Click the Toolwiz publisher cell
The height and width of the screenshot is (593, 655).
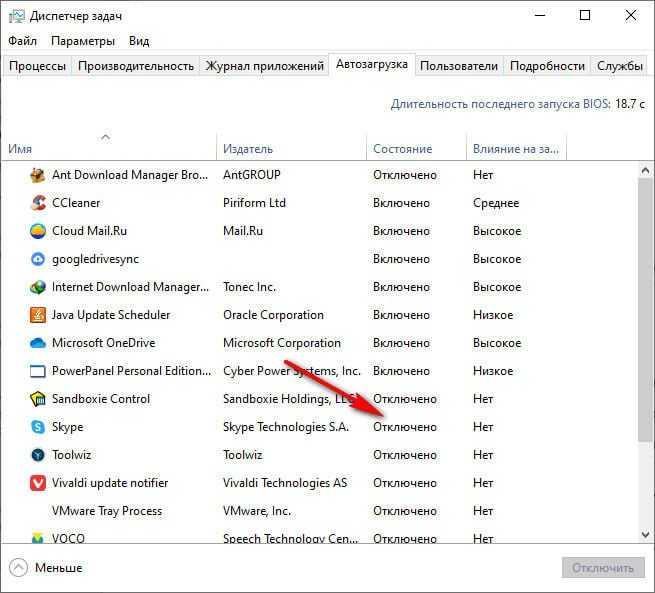click(x=243, y=455)
